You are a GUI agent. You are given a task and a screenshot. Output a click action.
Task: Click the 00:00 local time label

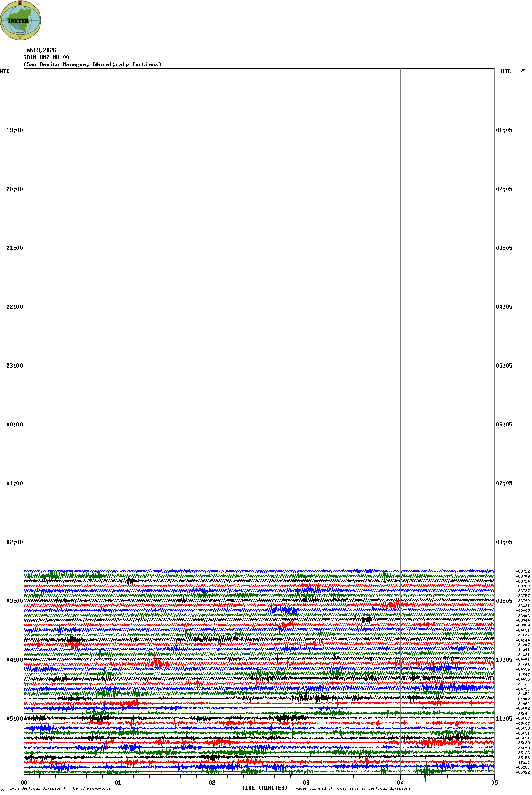(x=14, y=425)
